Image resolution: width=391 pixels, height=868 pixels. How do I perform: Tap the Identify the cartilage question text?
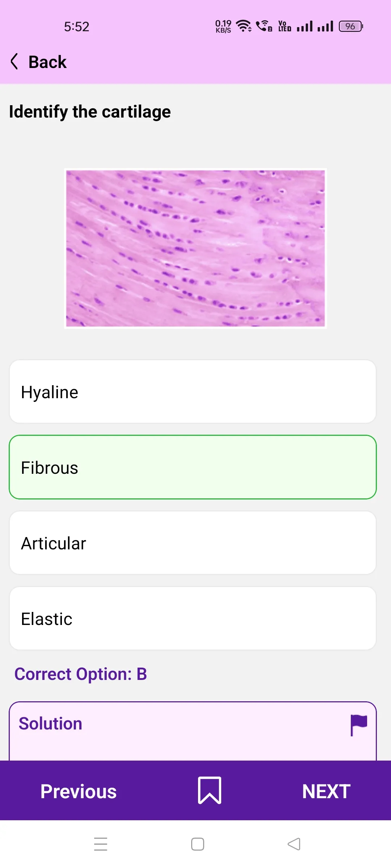click(x=90, y=112)
